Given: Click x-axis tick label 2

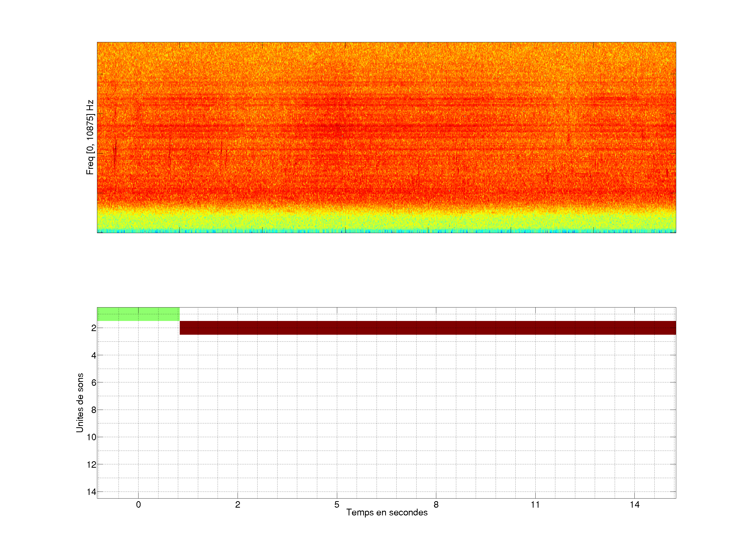Looking at the screenshot, I should coord(237,505).
